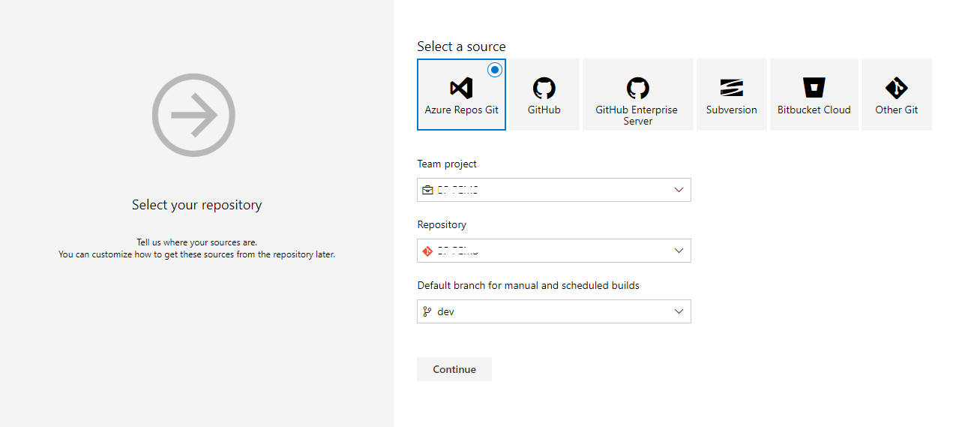980x427 pixels.
Task: Click the 'Team project' label
Action: (447, 164)
